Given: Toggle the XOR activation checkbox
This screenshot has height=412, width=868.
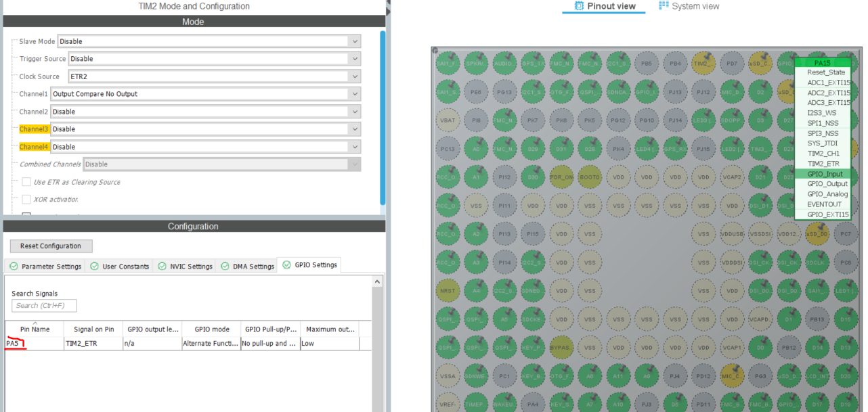Looking at the screenshot, I should [x=26, y=200].
